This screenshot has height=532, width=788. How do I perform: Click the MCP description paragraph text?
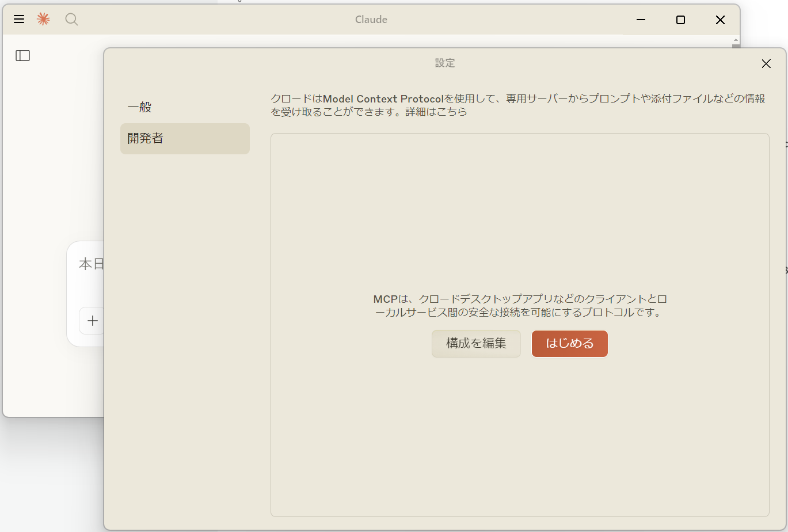pos(520,306)
